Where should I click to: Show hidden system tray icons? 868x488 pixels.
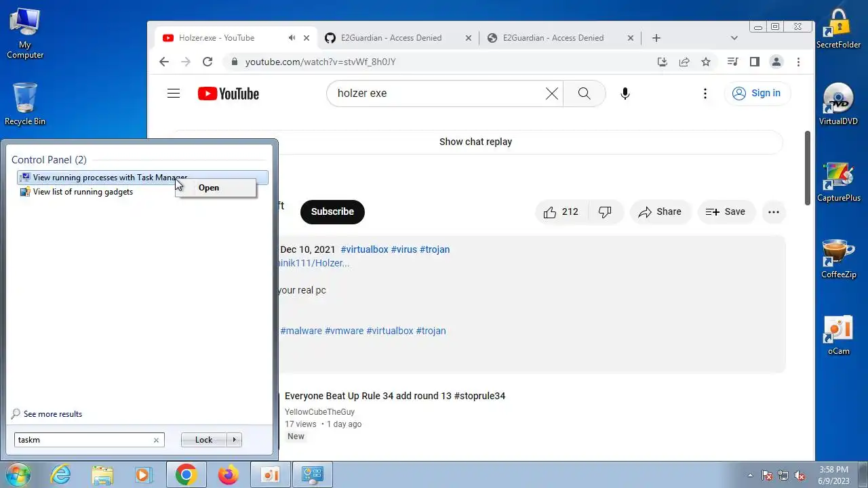click(x=750, y=475)
